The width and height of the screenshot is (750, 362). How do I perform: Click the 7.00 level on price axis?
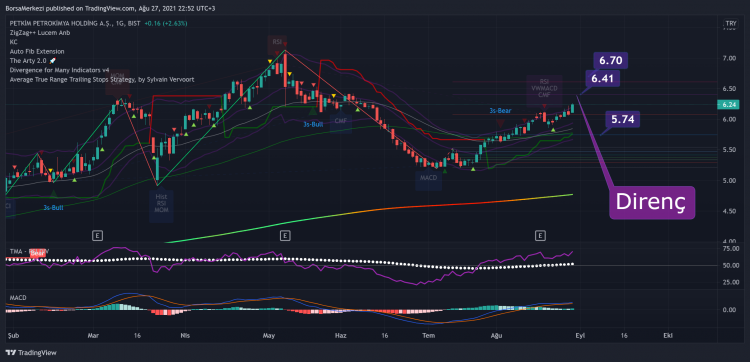coord(729,58)
